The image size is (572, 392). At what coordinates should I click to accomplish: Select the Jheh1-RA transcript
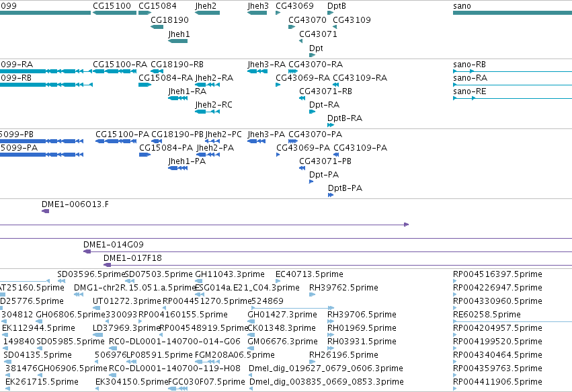pyautogui.click(x=177, y=98)
